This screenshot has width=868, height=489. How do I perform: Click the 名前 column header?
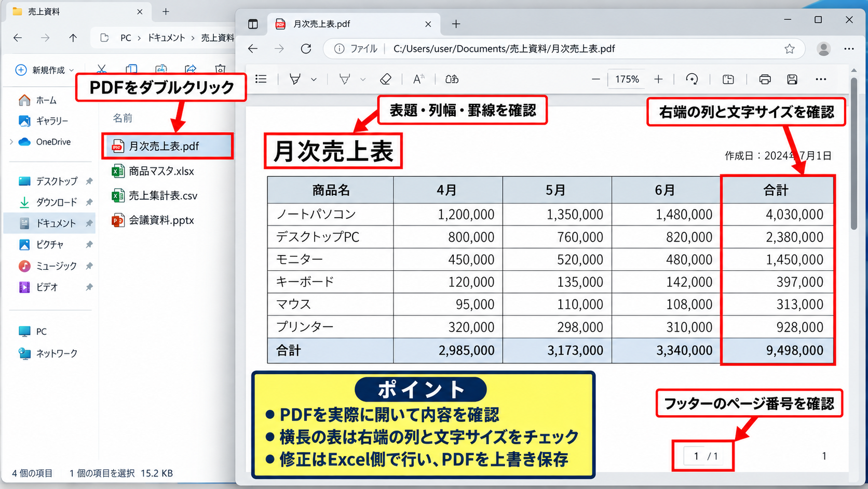[x=123, y=118]
